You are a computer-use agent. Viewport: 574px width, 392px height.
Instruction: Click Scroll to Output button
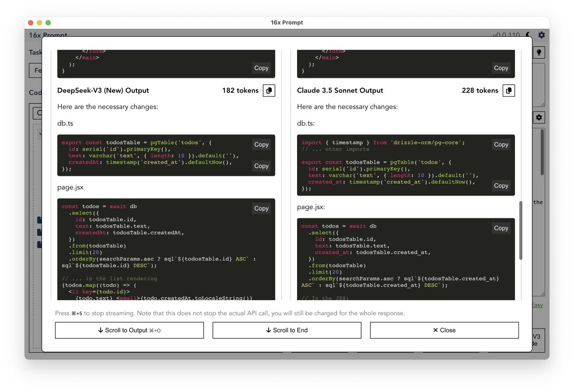[x=129, y=330]
